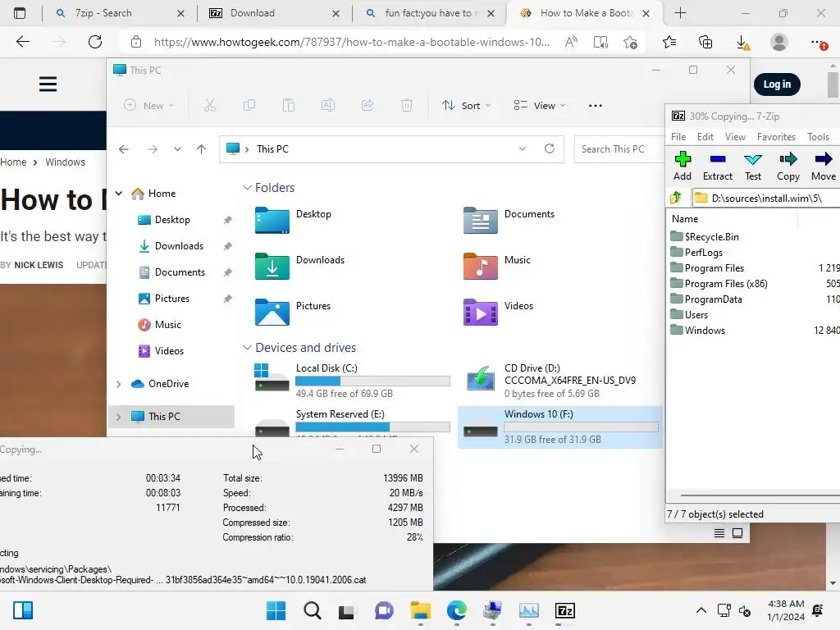Open 7-Zip Edit menu

pyautogui.click(x=705, y=137)
